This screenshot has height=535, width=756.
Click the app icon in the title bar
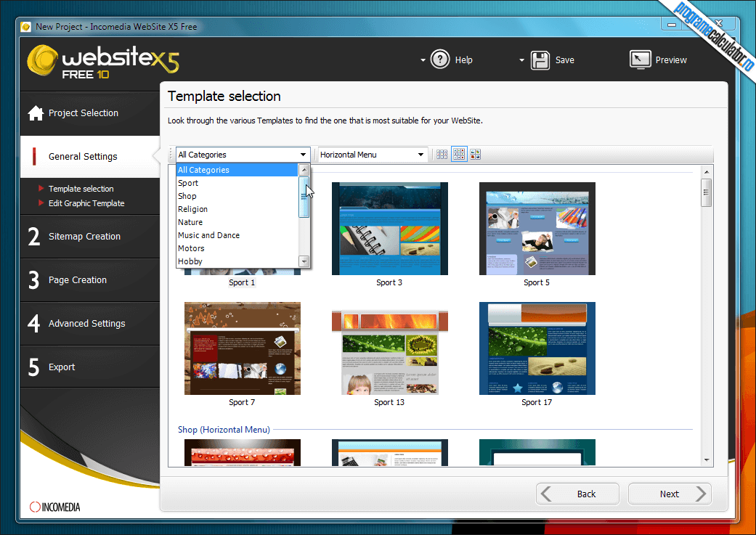[x=26, y=27]
